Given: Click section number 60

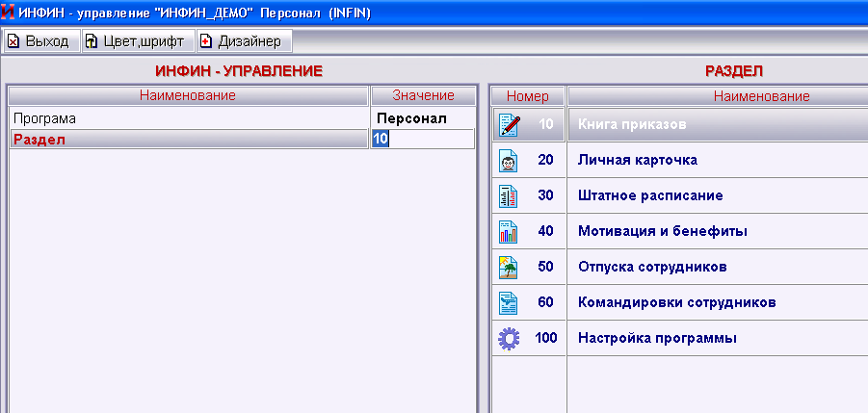Looking at the screenshot, I should point(545,302).
